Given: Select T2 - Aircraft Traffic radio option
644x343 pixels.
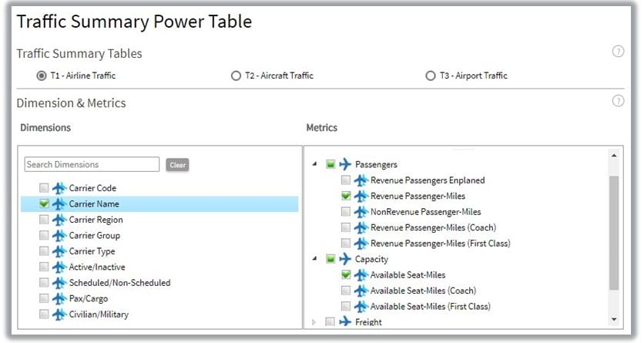Looking at the screenshot, I should pyautogui.click(x=236, y=76).
